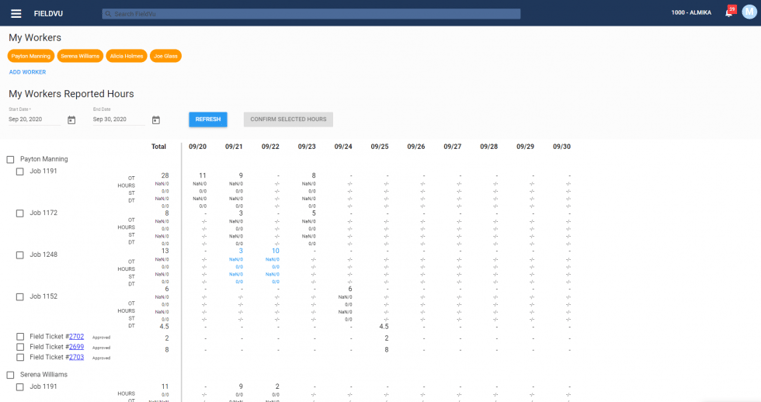Focus the Search FieldVu box
The image size is (761, 402).
tap(311, 14)
